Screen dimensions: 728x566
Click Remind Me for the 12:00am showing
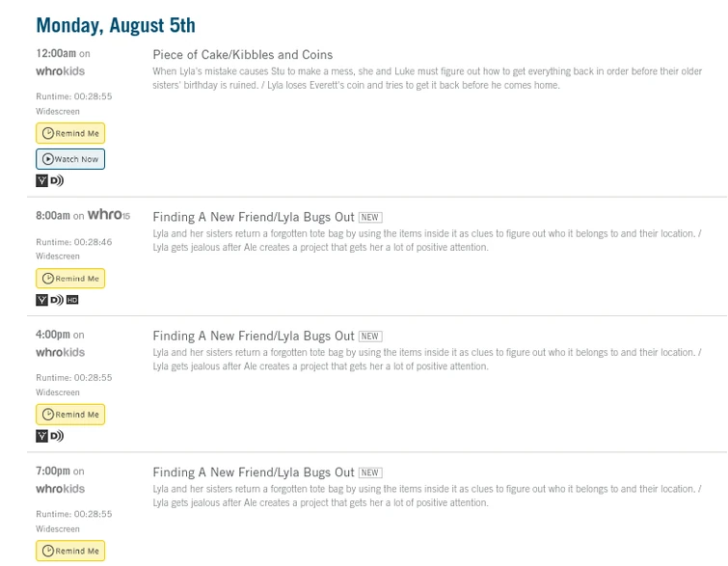[70, 133]
